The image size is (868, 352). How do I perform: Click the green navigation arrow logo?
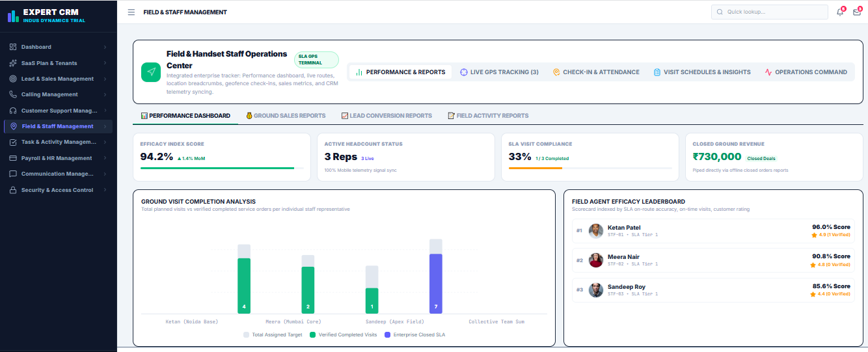coord(151,72)
